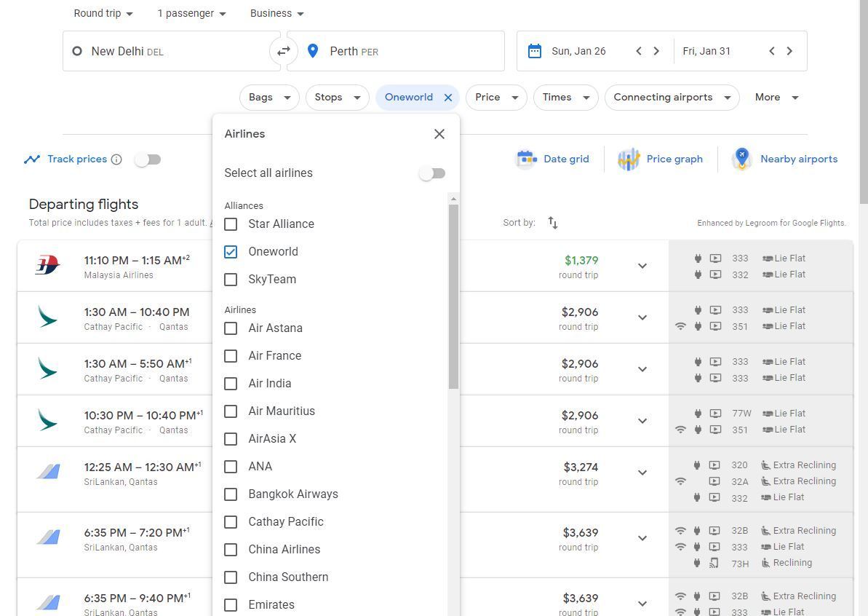Close the Airlines filter panel
The width and height of the screenshot is (868, 616).
(439, 134)
